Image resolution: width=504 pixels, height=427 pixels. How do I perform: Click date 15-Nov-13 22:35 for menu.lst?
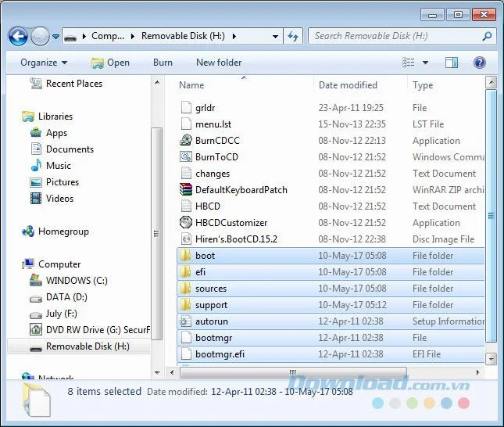[352, 124]
